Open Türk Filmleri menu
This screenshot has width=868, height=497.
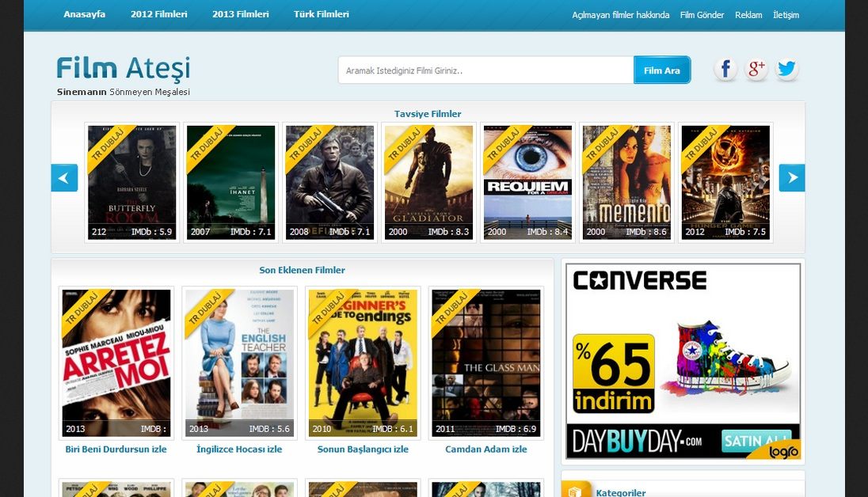321,14
